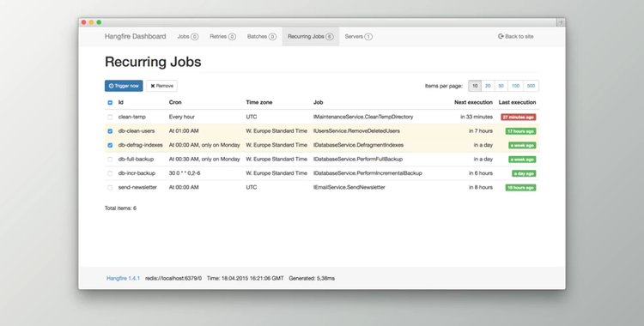The image size is (644, 326).
Task: Follow the Back to site link
Action: pos(516,37)
